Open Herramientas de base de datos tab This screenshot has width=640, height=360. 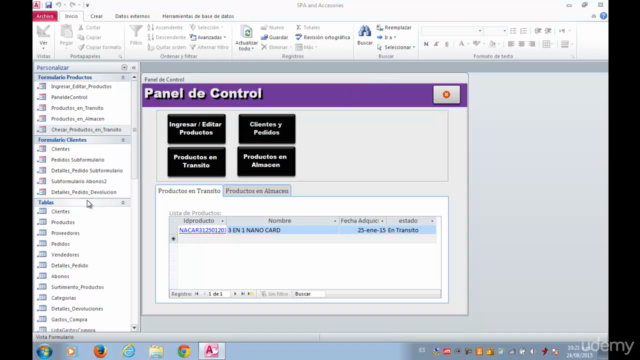pyautogui.click(x=198, y=16)
